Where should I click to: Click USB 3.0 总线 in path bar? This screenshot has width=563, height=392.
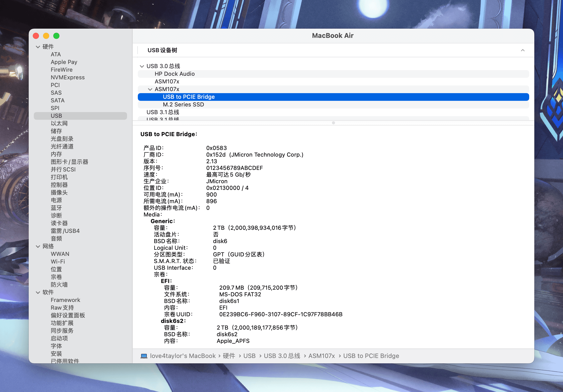click(282, 356)
